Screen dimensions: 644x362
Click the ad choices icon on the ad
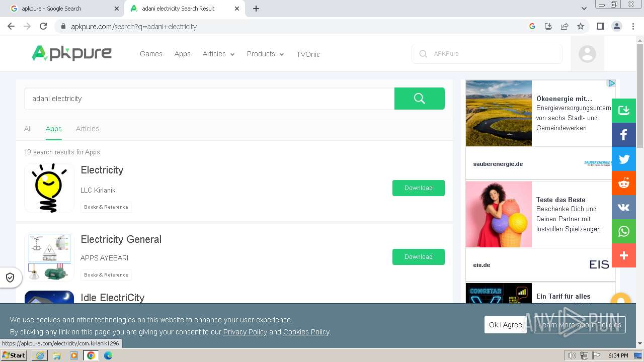tap(611, 83)
